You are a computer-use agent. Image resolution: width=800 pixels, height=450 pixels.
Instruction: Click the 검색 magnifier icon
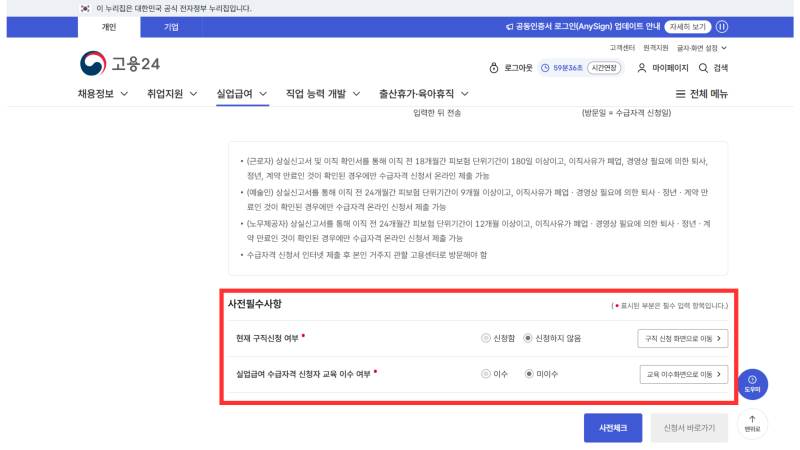click(703, 68)
